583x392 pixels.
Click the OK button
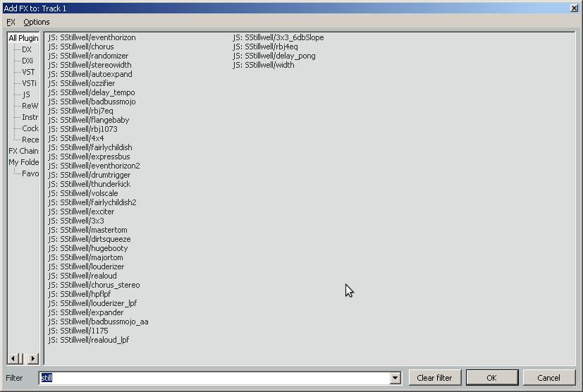pos(492,377)
